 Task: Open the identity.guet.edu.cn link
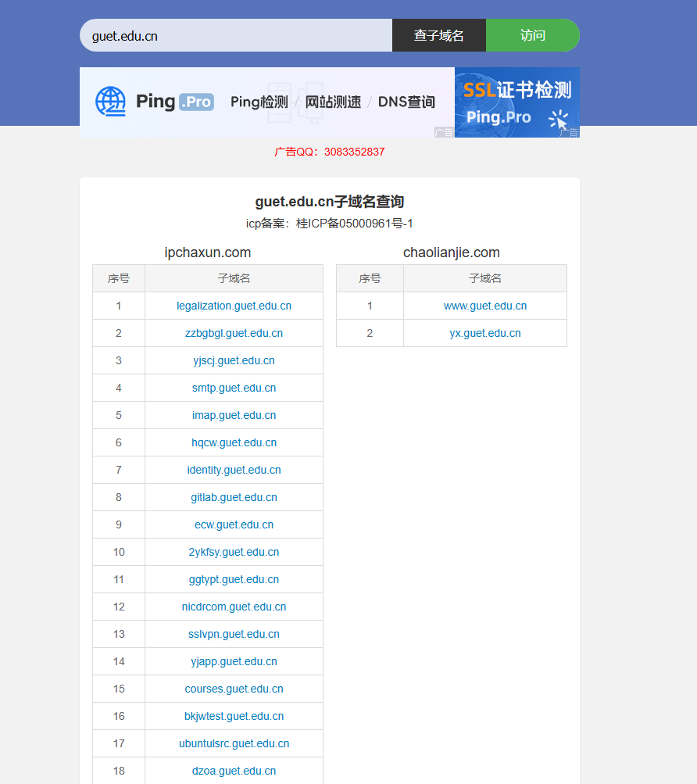pos(234,470)
